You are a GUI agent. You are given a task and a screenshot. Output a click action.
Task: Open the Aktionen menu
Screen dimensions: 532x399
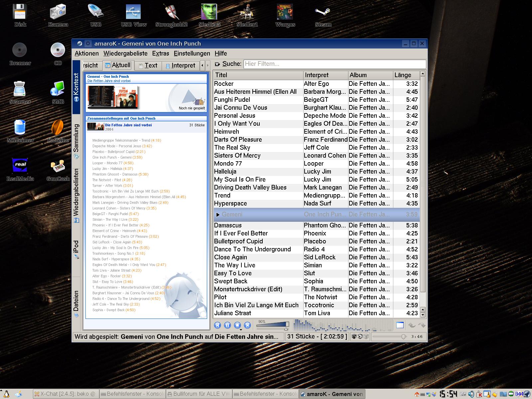point(86,53)
